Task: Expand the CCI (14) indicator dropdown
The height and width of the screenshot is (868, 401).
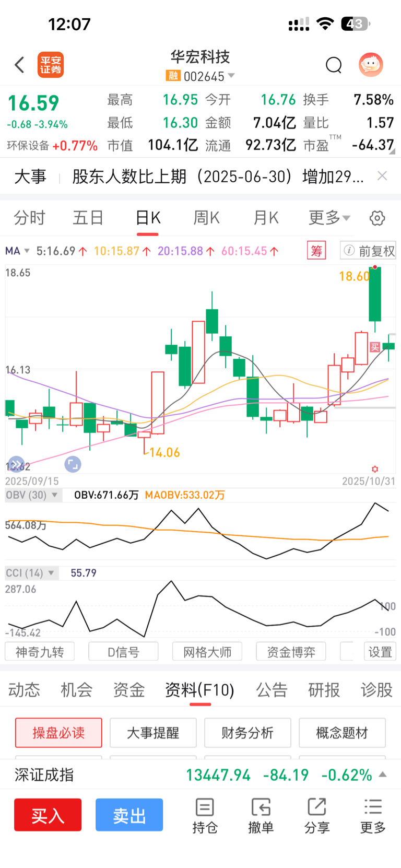Action: click(51, 573)
